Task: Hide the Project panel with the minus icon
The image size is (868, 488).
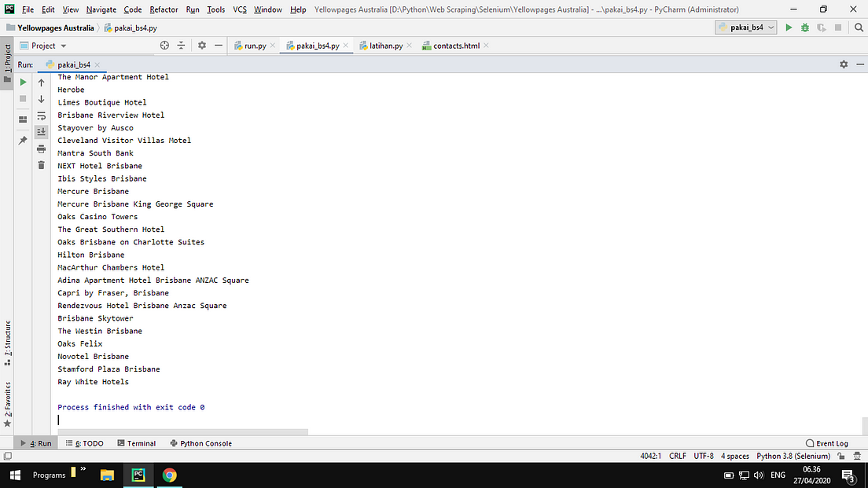Action: (x=219, y=46)
